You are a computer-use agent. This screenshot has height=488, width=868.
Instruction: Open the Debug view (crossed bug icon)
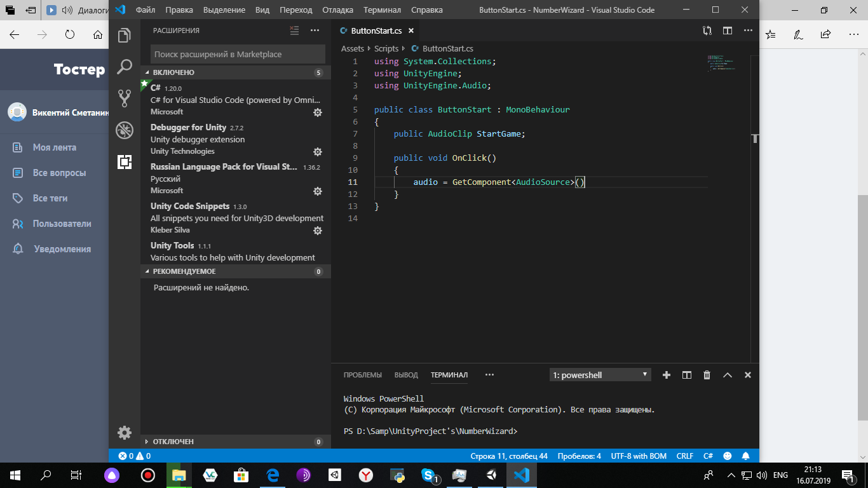pos(125,130)
